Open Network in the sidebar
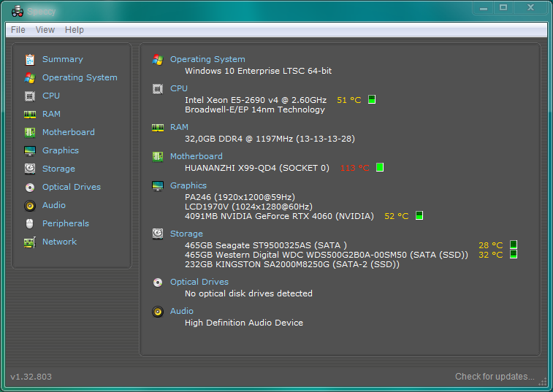Screen dimensions: 553x392 [60, 242]
